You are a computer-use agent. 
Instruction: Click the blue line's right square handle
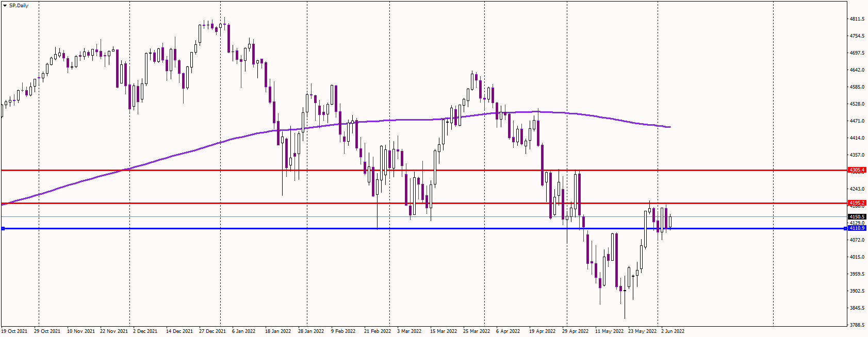(846, 228)
